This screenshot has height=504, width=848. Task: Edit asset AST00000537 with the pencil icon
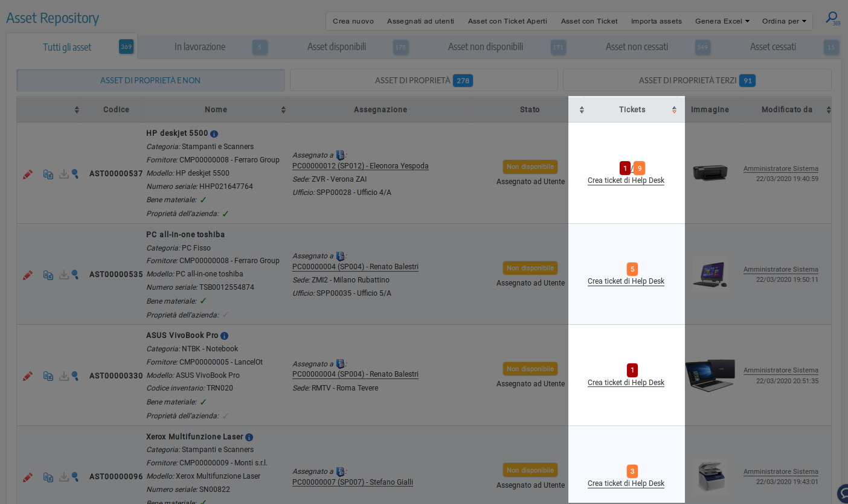click(x=28, y=174)
